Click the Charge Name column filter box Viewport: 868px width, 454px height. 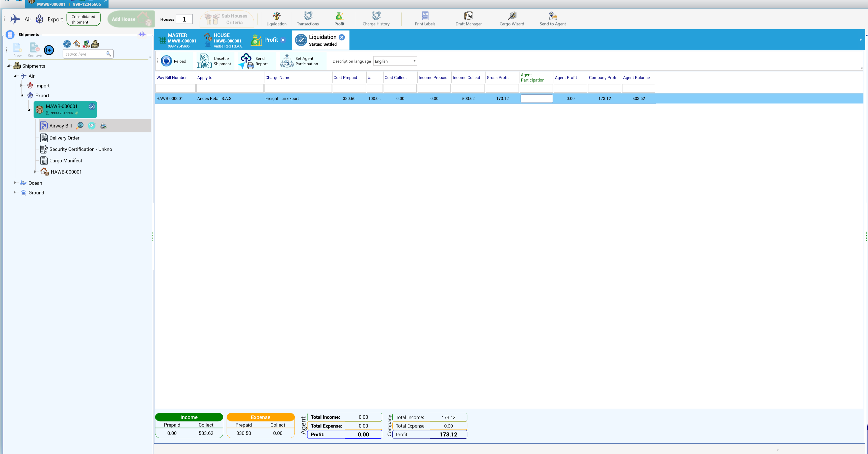click(x=298, y=88)
